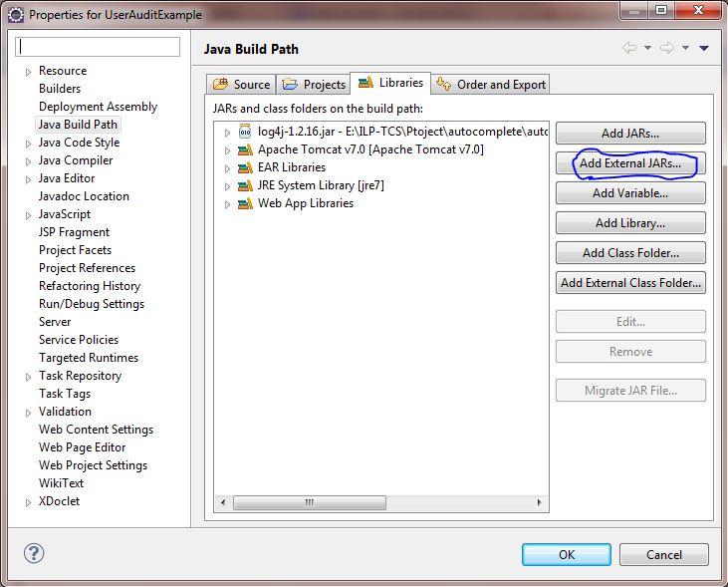Viewport: 728px width, 587px height.
Task: Click the scrollbar right arrow in library list
Action: (539, 502)
